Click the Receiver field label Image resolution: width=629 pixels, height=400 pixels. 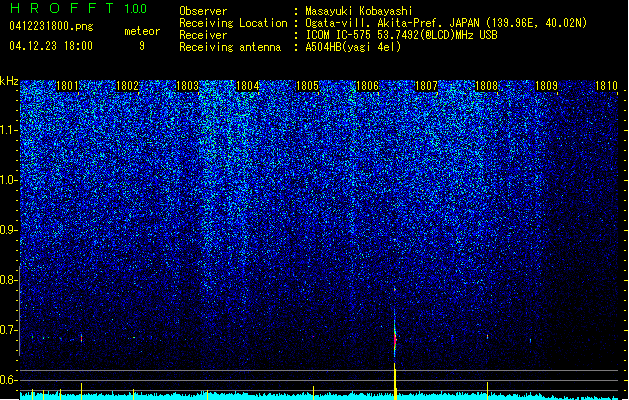pyautogui.click(x=203, y=35)
